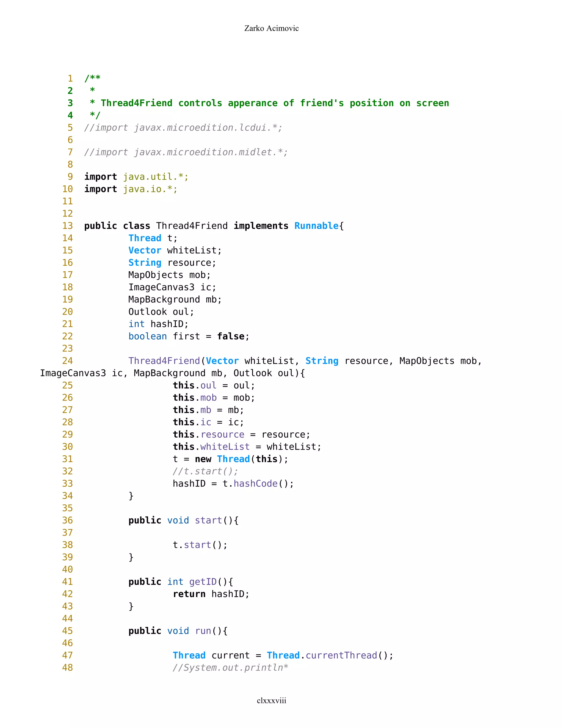Click the declaration "Outlook oul;"
The height and width of the screenshot is (728, 563).
161,312
